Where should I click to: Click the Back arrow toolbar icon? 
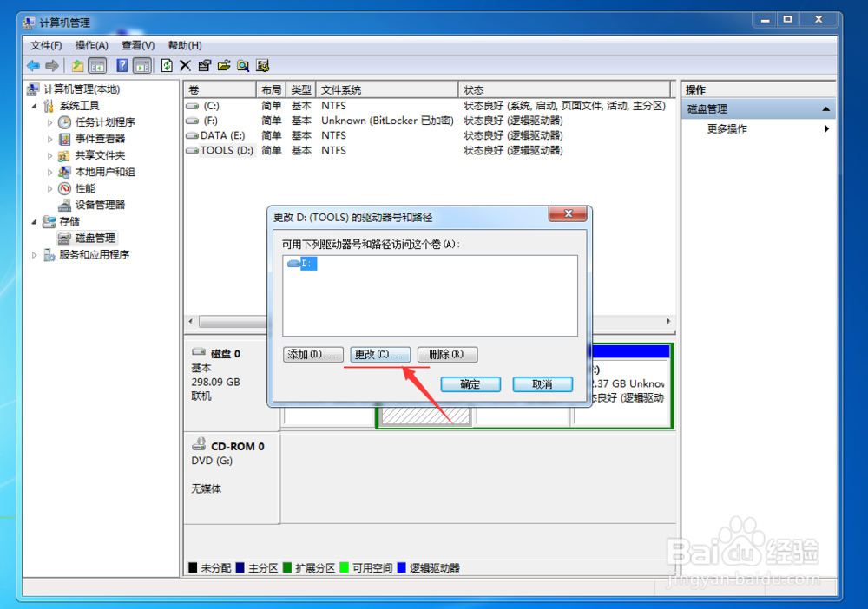[x=33, y=66]
